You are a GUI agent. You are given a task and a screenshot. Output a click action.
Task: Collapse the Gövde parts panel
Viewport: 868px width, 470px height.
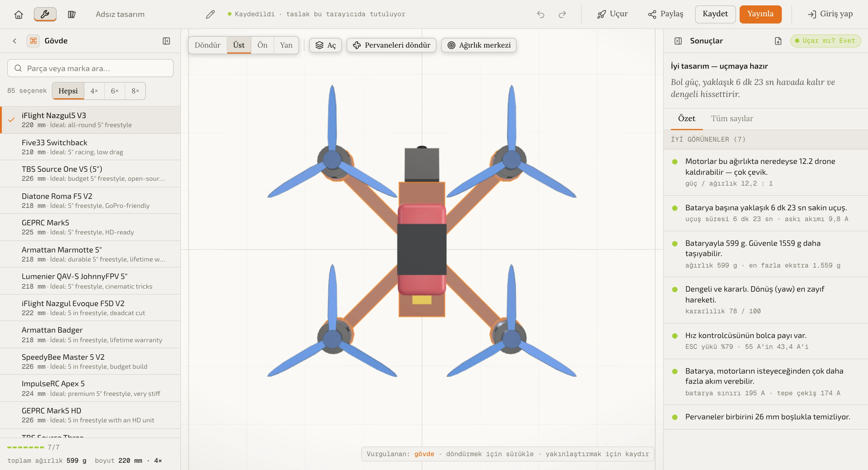166,41
